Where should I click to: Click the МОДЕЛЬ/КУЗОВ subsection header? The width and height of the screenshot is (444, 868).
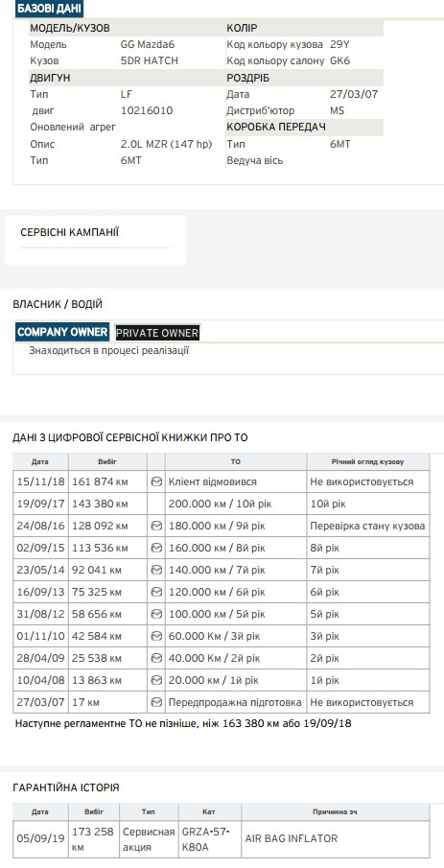127,28
